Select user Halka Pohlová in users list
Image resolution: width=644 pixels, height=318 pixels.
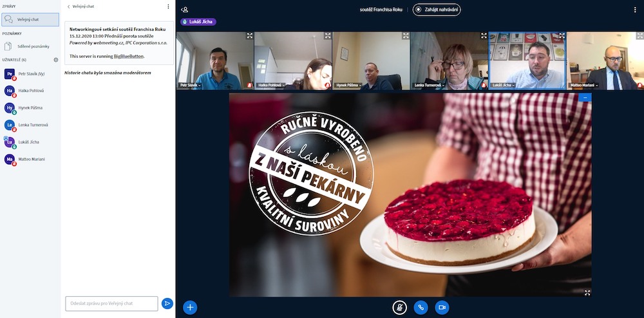30,91
